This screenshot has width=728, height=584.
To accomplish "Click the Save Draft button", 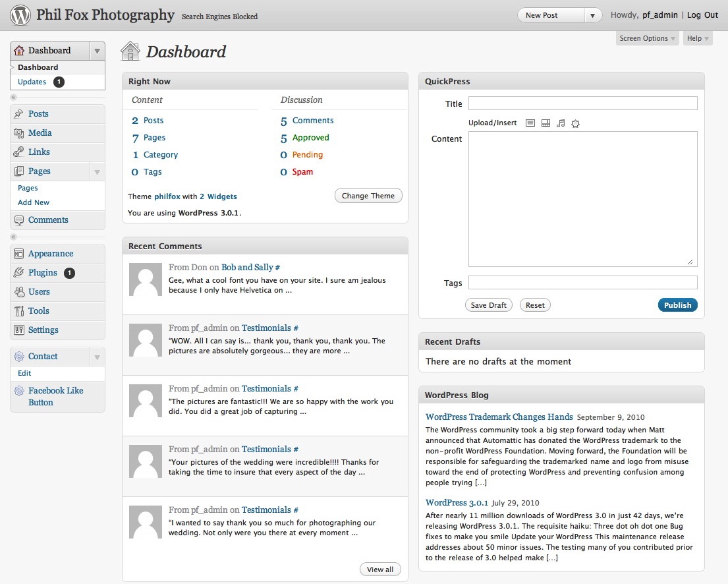I will [488, 305].
